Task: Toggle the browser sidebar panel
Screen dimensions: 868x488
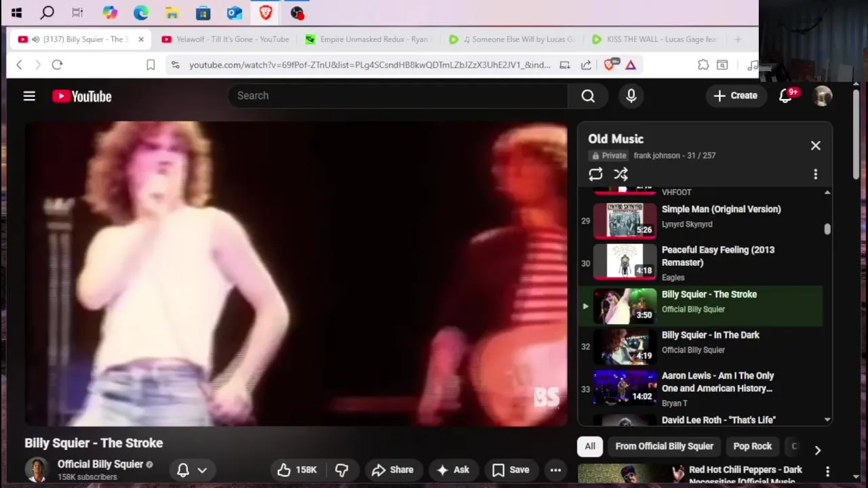Action: pyautogui.click(x=722, y=65)
